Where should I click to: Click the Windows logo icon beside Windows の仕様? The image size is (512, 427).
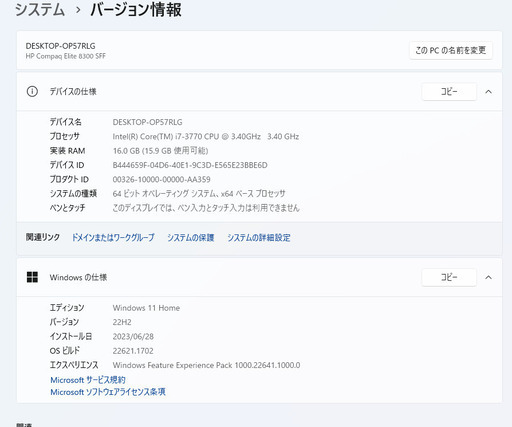point(32,277)
